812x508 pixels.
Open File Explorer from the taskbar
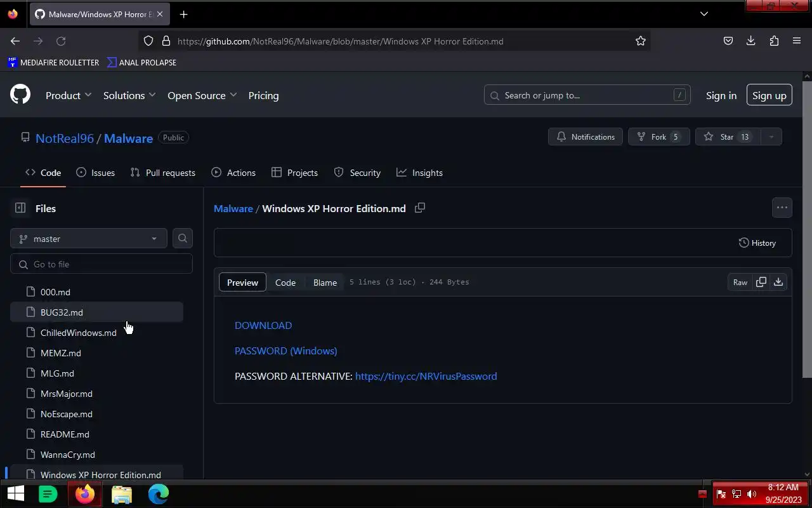click(122, 494)
